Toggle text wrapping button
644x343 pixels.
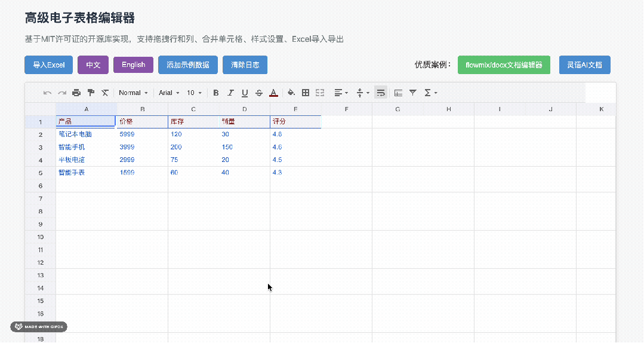[x=381, y=93]
